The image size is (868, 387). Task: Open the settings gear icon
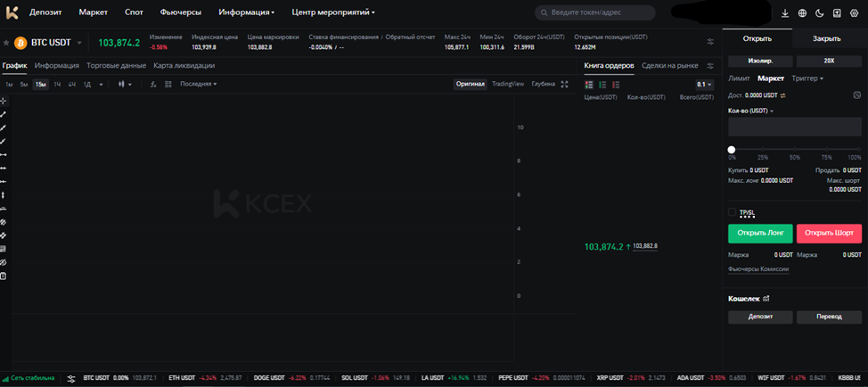pyautogui.click(x=854, y=12)
